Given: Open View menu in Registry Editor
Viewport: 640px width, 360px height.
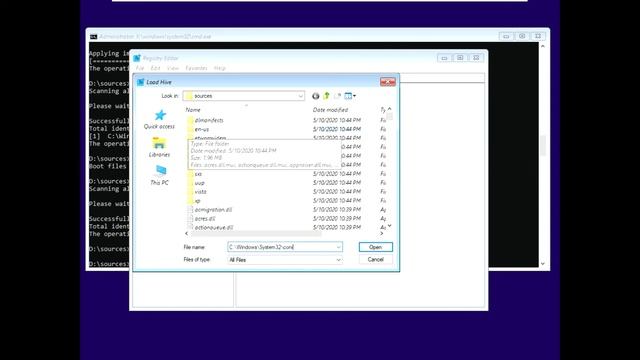Looking at the screenshot, I should [x=173, y=68].
